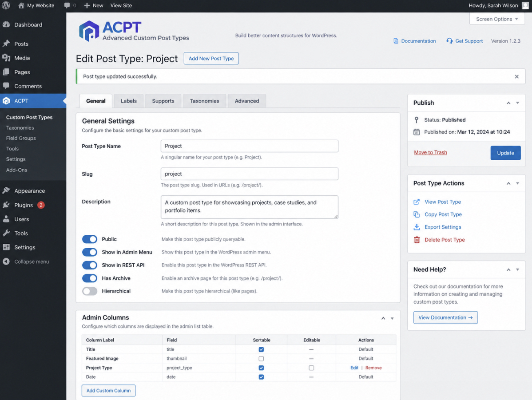This screenshot has width=532, height=400.
Task: Toggle the Show in Admin Menu switch
Action: [x=90, y=252]
